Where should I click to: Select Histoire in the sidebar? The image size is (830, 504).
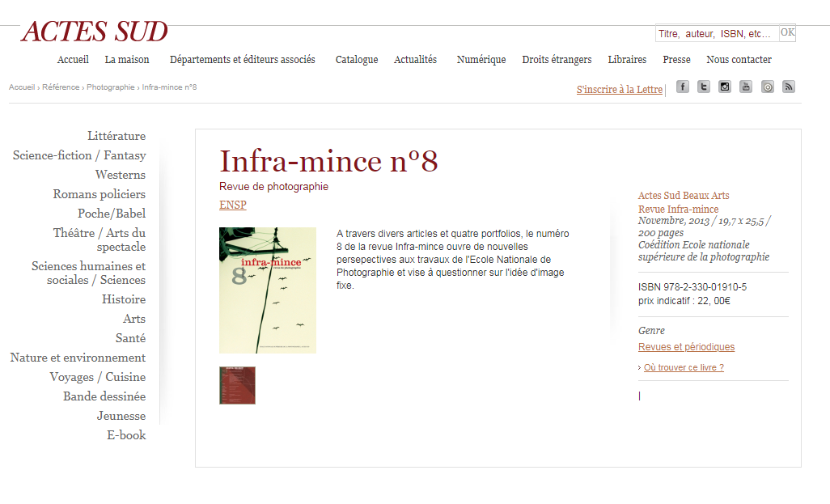click(x=124, y=299)
